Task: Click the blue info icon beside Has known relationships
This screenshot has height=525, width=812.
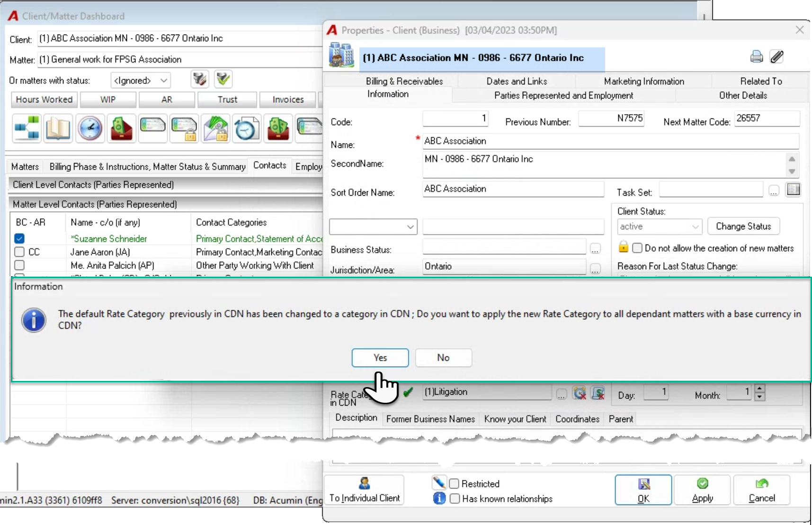Action: (x=439, y=498)
